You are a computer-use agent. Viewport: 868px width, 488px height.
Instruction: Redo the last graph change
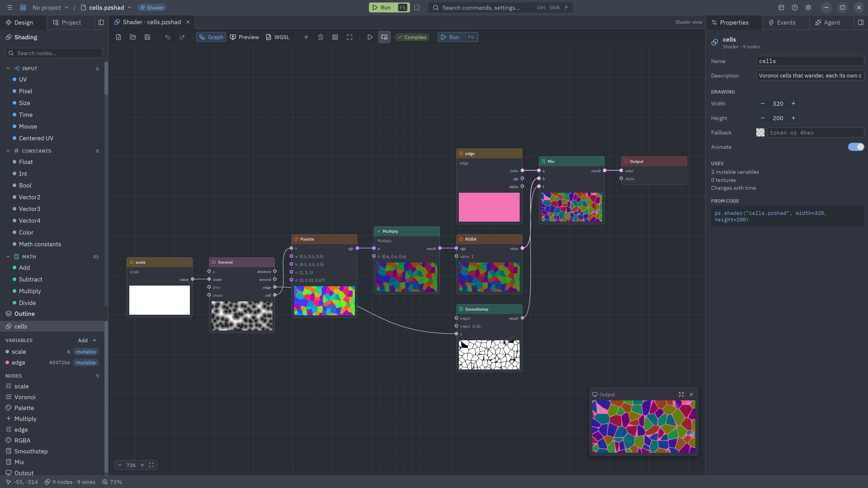182,37
